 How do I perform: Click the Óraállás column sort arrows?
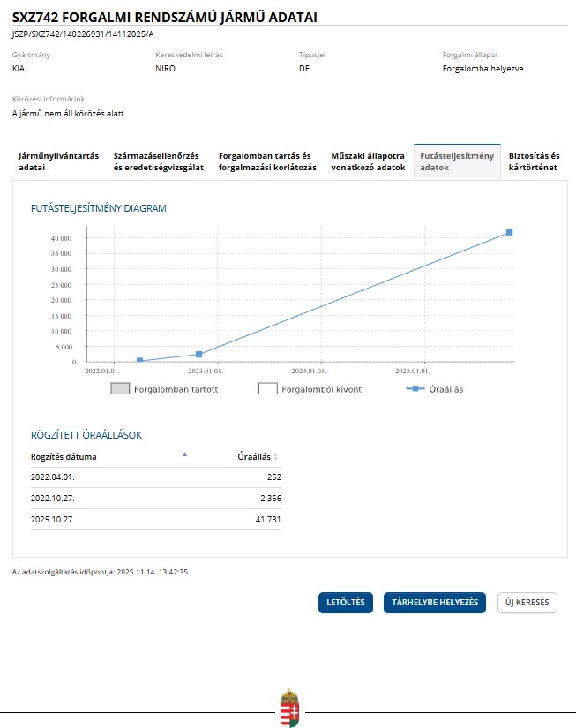[276, 457]
